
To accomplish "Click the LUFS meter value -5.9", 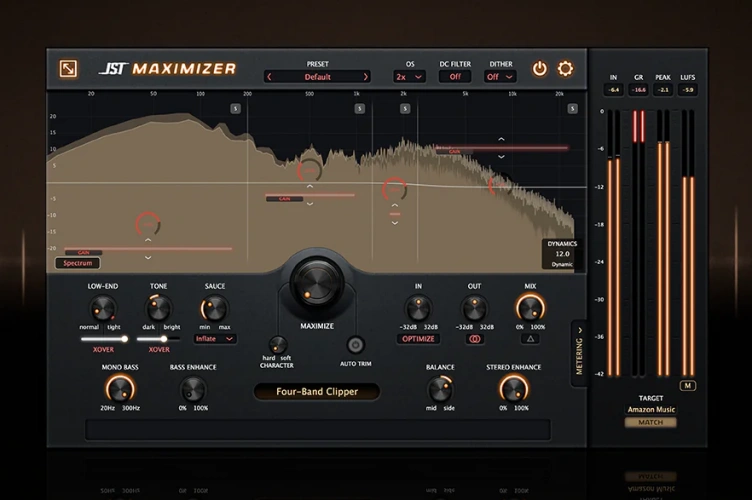I will (x=688, y=90).
